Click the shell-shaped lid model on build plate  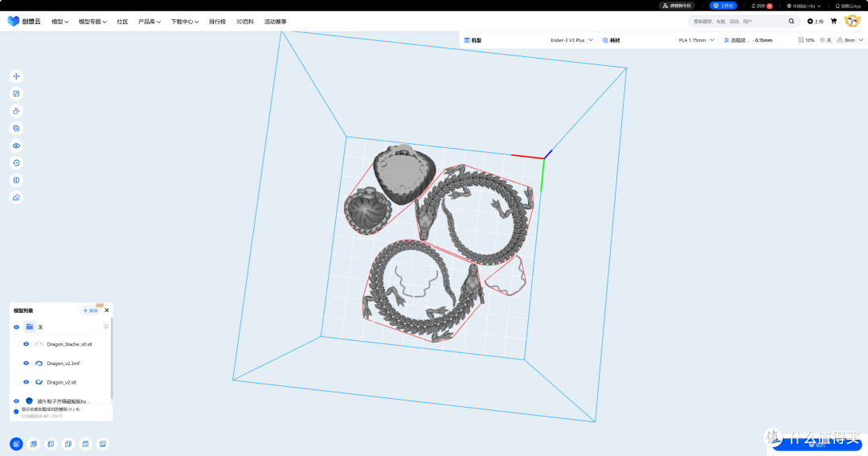tap(367, 209)
